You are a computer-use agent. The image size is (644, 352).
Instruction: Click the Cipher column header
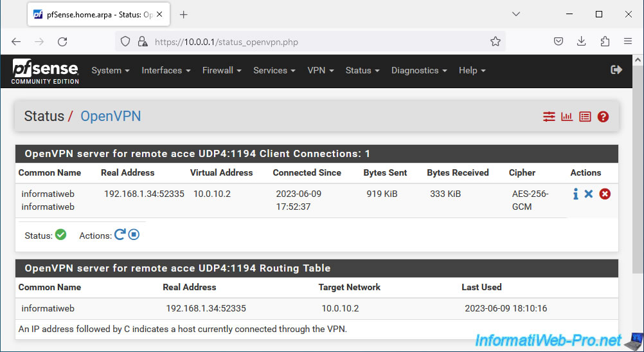(x=522, y=172)
